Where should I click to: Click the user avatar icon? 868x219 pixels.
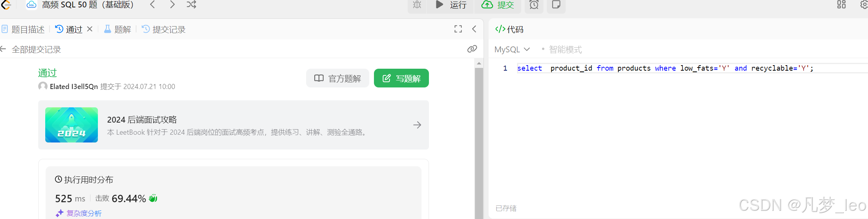tap(43, 86)
